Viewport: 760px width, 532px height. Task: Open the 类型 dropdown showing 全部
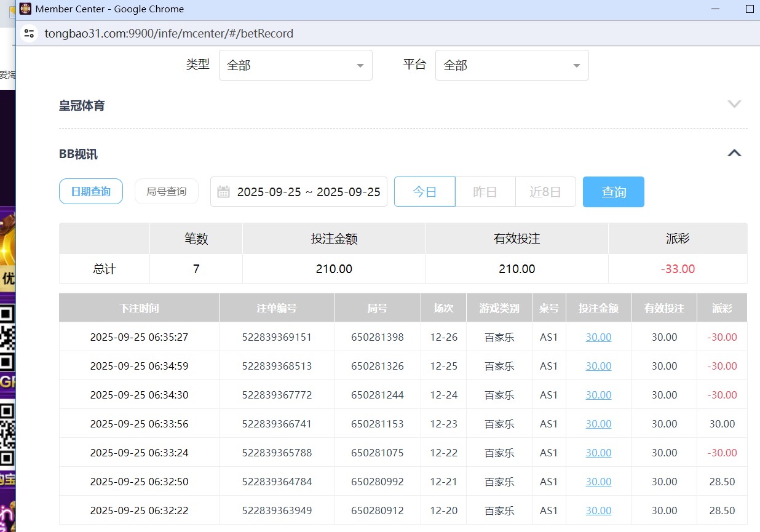click(x=295, y=65)
